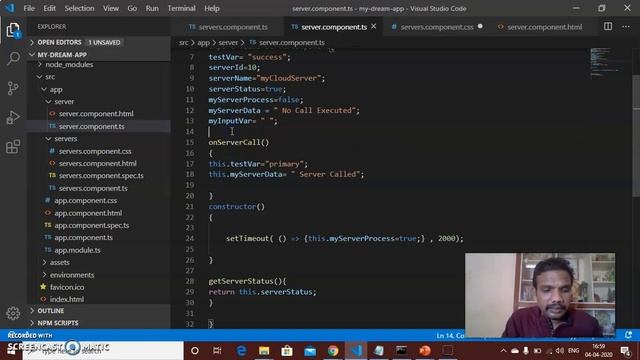Collapse the app folder
This screenshot has width=640, height=360.
99,89
